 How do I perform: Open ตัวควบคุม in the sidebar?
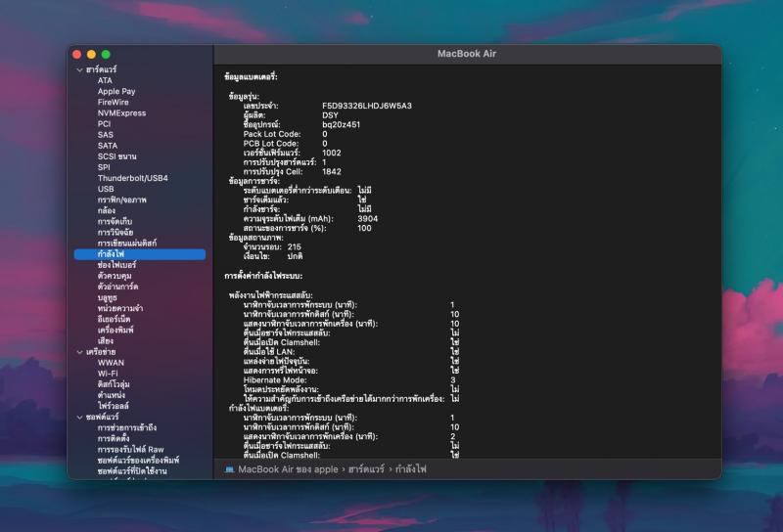point(115,276)
